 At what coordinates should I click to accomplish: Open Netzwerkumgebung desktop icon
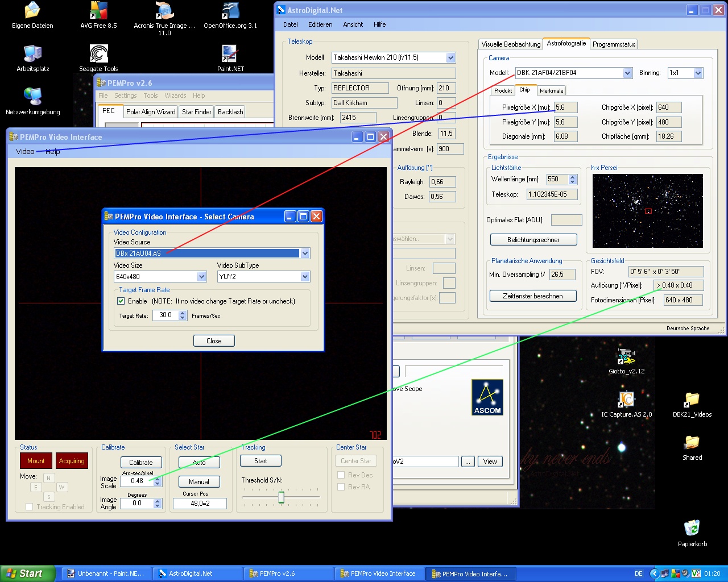(32, 102)
